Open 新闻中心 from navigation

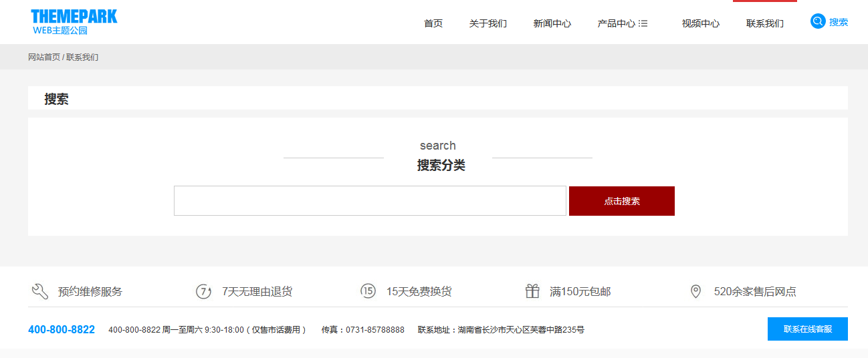552,23
